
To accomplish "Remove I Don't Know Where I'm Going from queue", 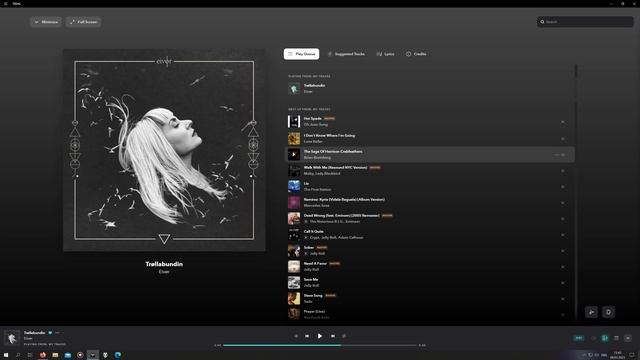I will coord(563,139).
